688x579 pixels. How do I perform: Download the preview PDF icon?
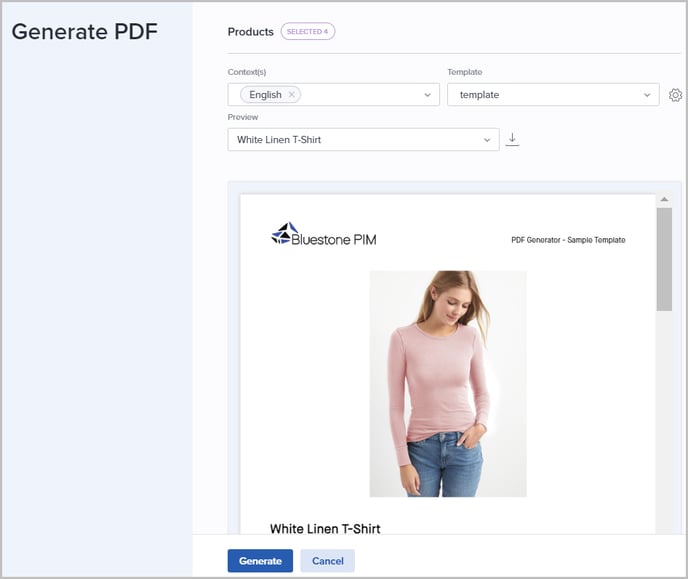(x=512, y=139)
